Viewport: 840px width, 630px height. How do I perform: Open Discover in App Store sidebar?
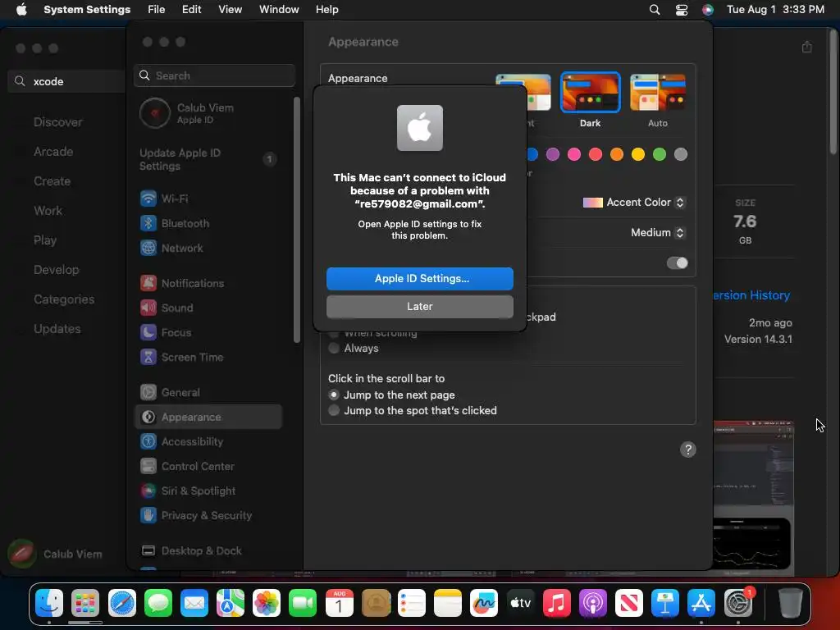click(x=58, y=122)
